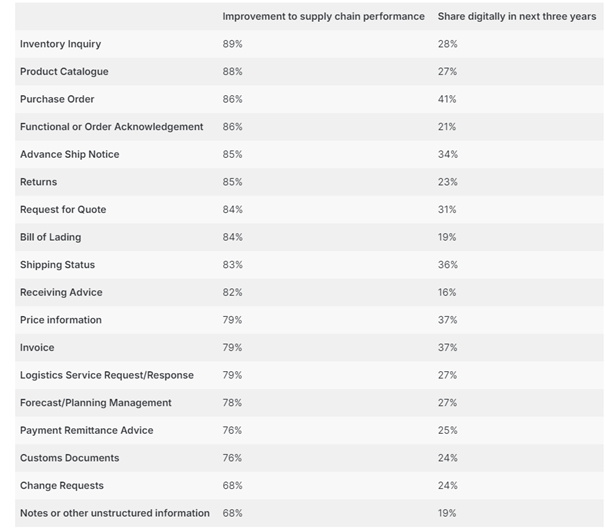Click the Advance Ship Notice label
Viewport: 605px width, 529px height.
[x=69, y=154]
